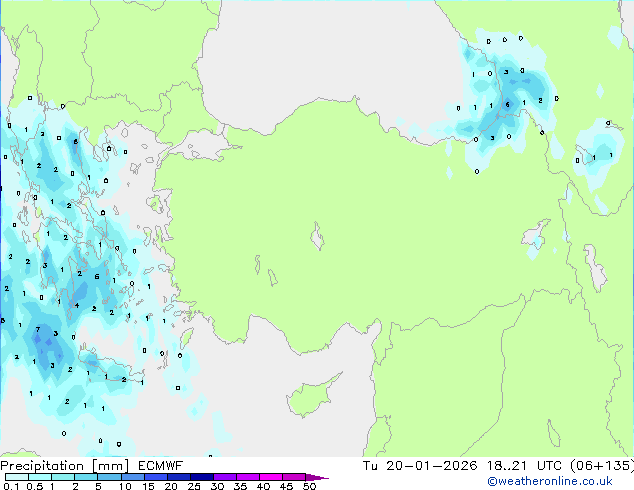634x490 pixels.
Task: Pick the magenta swatch between 40 and 45
Action: click(x=271, y=477)
